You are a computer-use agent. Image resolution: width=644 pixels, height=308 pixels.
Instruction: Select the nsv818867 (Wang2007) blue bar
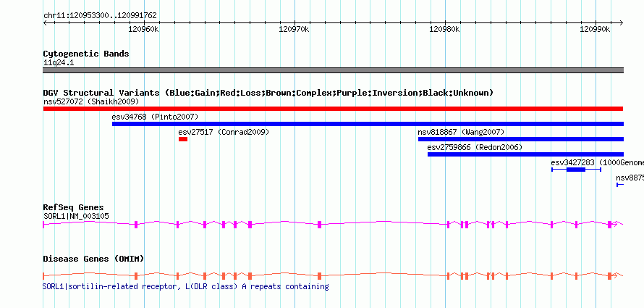[521, 139]
